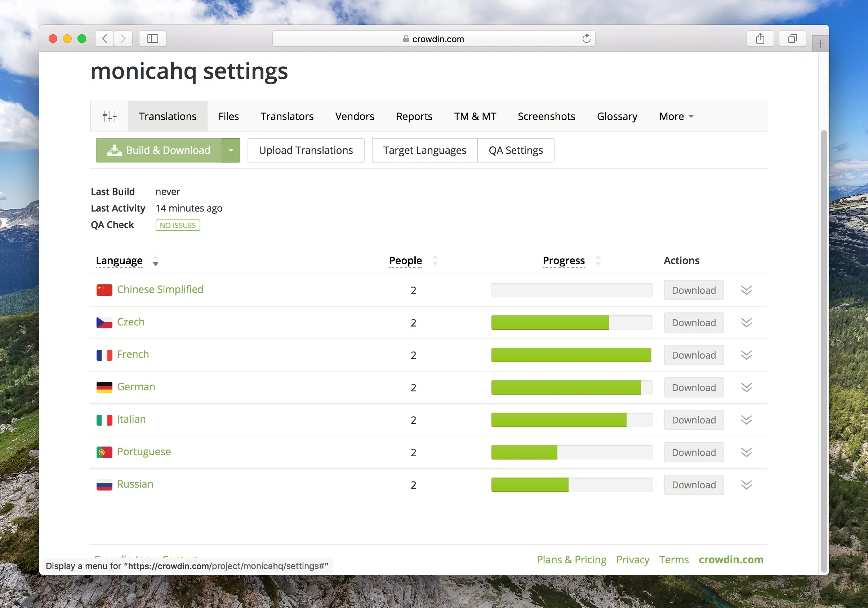868x608 pixels.
Task: Open the Italian language link
Action: click(132, 420)
